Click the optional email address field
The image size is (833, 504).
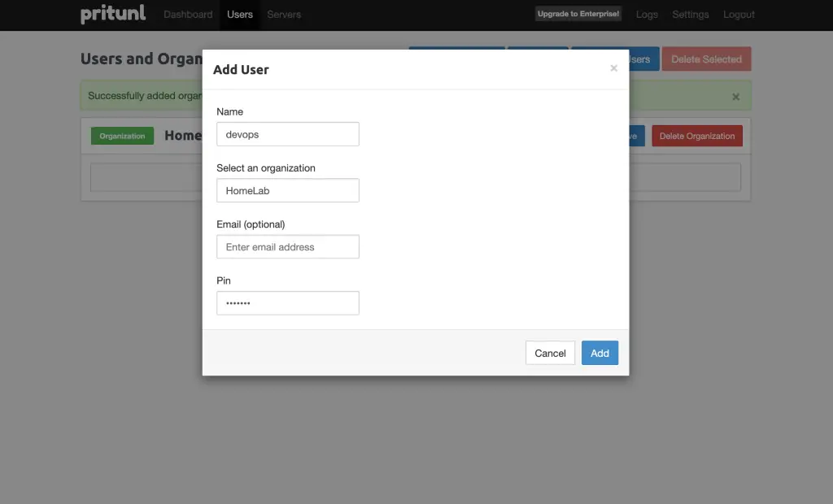(287, 246)
